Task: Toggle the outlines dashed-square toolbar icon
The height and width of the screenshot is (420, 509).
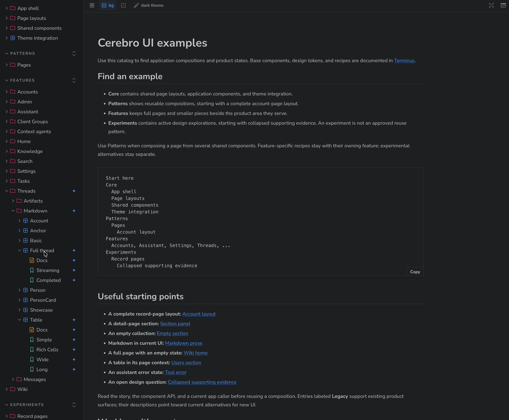Action: [123, 5]
